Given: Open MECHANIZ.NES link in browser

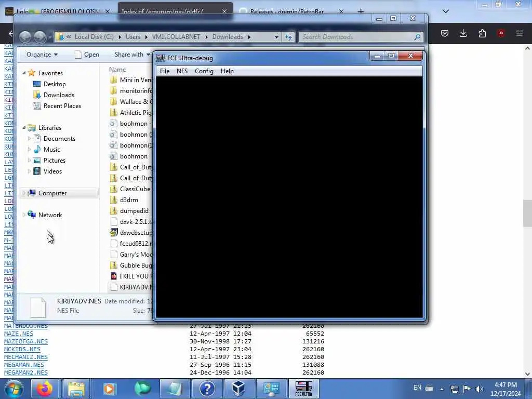Looking at the screenshot, I should 26,357.
